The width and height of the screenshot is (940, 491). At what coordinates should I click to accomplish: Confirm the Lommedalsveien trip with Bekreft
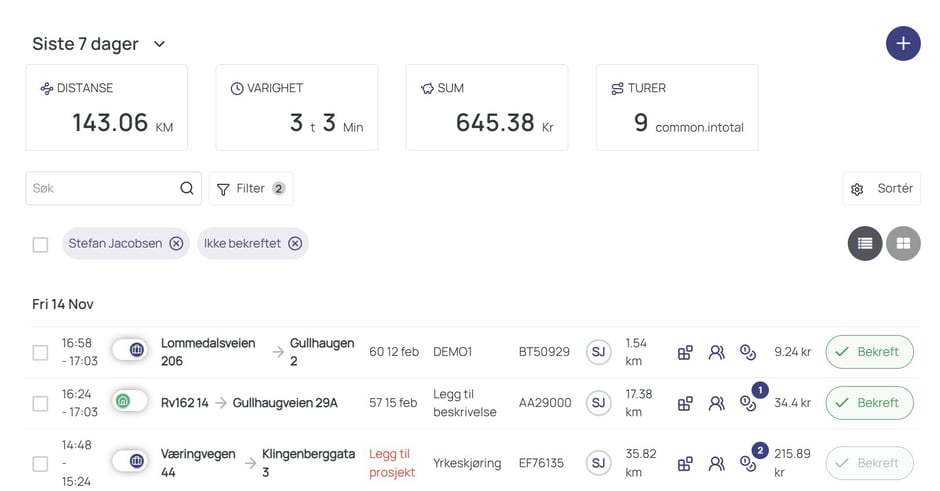click(869, 352)
